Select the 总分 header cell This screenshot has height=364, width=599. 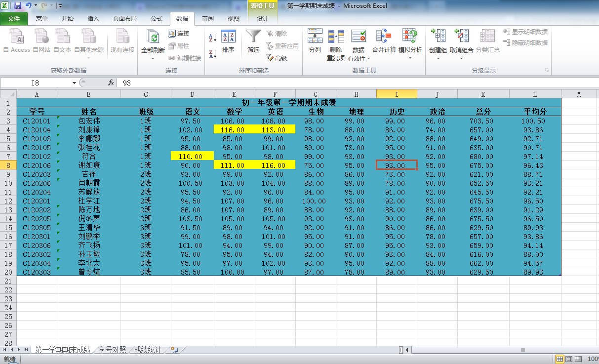(483, 112)
